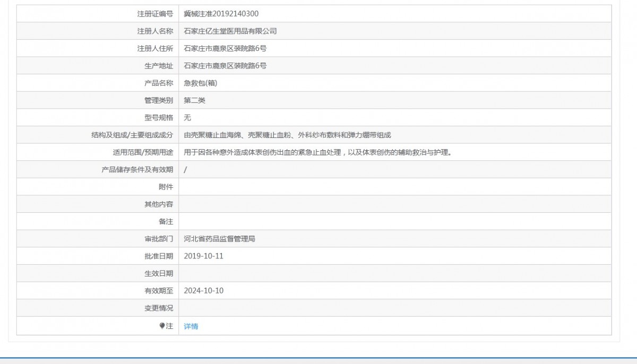
Task: Select the 适用范围/预期用途 description text
Action: tap(317, 152)
